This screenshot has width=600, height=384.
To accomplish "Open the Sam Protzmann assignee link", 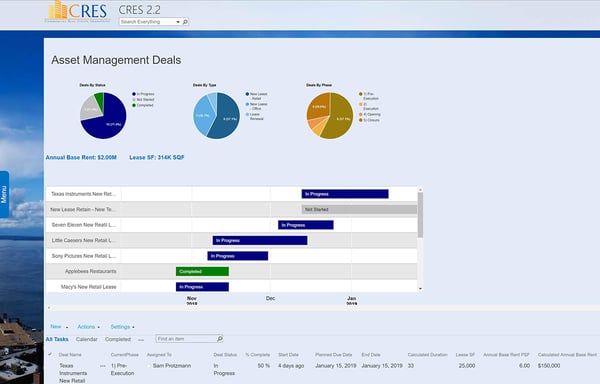I will click(172, 366).
